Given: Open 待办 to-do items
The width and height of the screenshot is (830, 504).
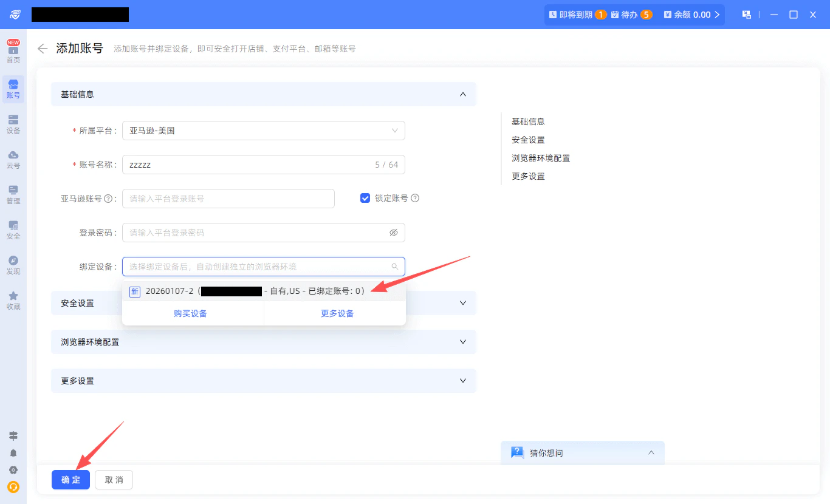Looking at the screenshot, I should pyautogui.click(x=631, y=15).
